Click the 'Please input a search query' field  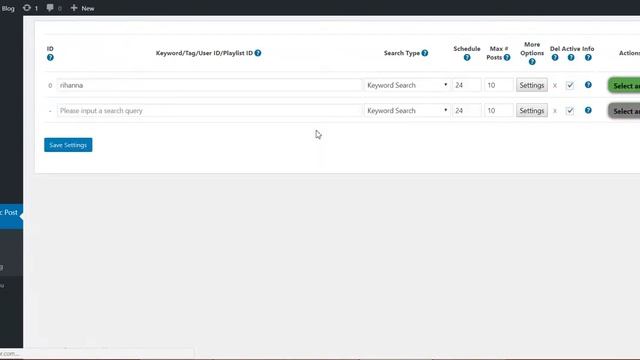tap(209, 110)
